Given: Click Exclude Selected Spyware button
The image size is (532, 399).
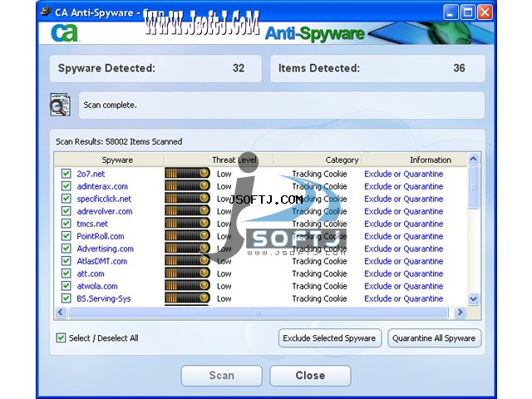Looking at the screenshot, I should tap(330, 338).
